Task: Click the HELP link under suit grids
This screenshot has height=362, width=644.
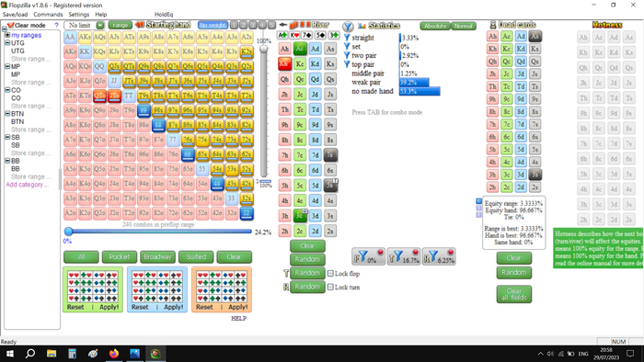Action: pyautogui.click(x=238, y=318)
